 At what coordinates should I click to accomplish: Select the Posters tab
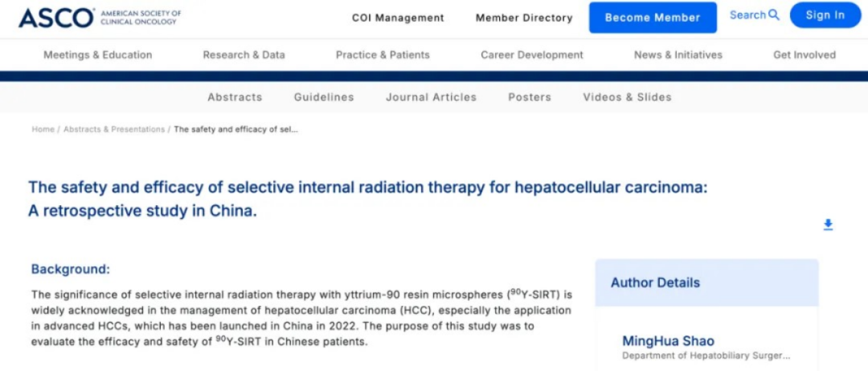point(530,97)
